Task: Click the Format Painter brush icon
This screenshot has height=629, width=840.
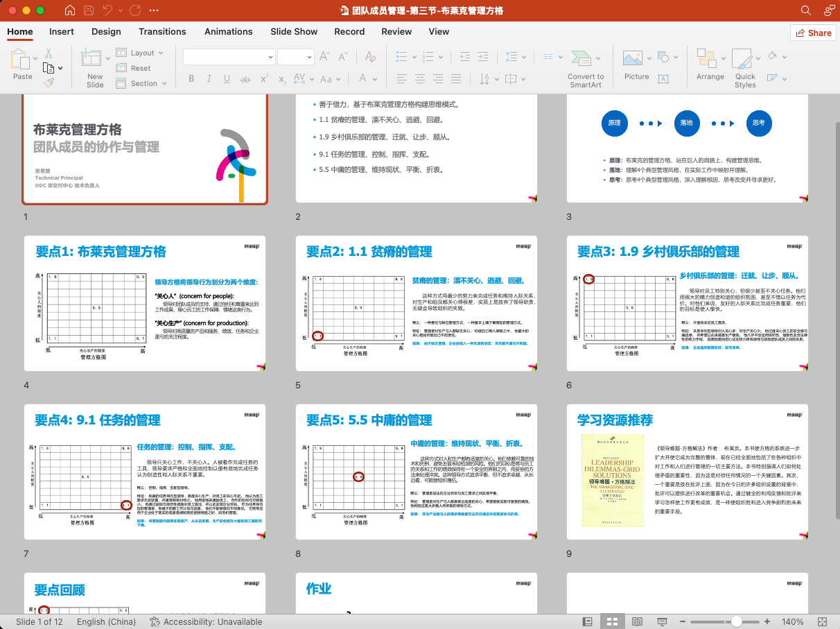Action: click(49, 83)
